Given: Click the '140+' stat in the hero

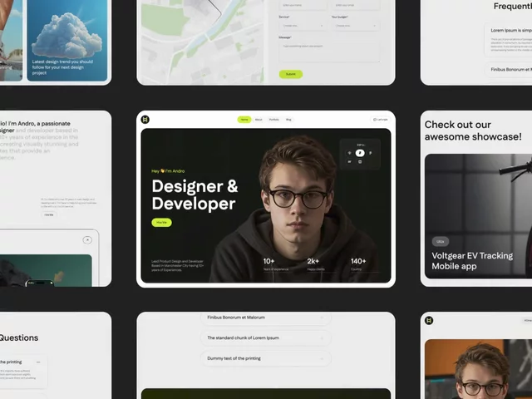Looking at the screenshot, I should [x=358, y=264].
